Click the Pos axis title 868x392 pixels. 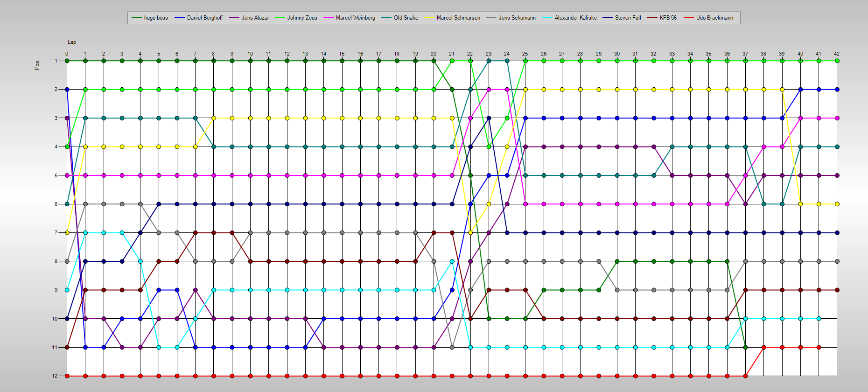[37, 65]
